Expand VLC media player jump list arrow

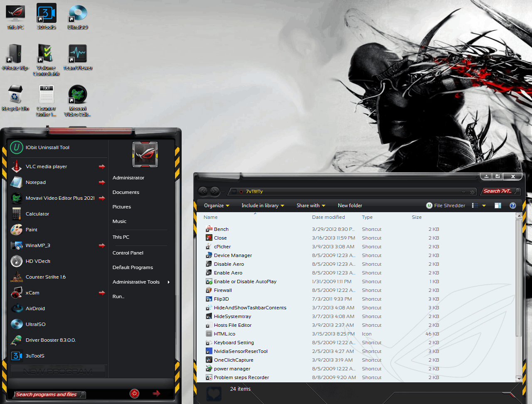click(102, 166)
